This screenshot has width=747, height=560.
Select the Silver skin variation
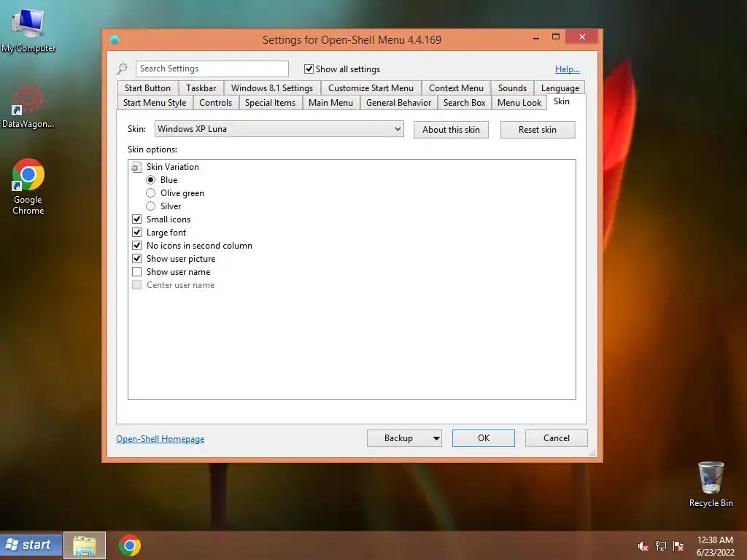150,206
